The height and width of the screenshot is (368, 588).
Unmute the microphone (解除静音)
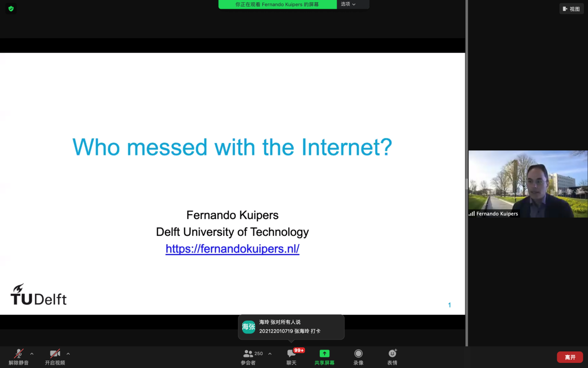pyautogui.click(x=18, y=356)
